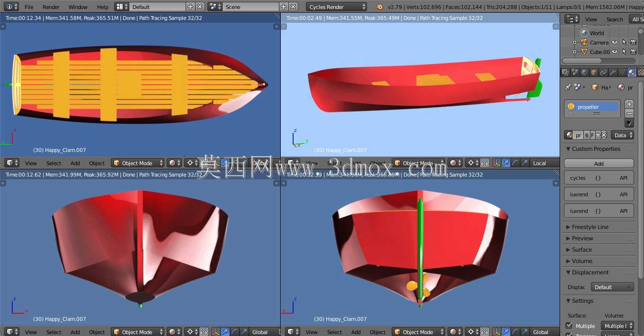Add a new screen layout
Viewport: 644px width, 336px height.
point(190,7)
